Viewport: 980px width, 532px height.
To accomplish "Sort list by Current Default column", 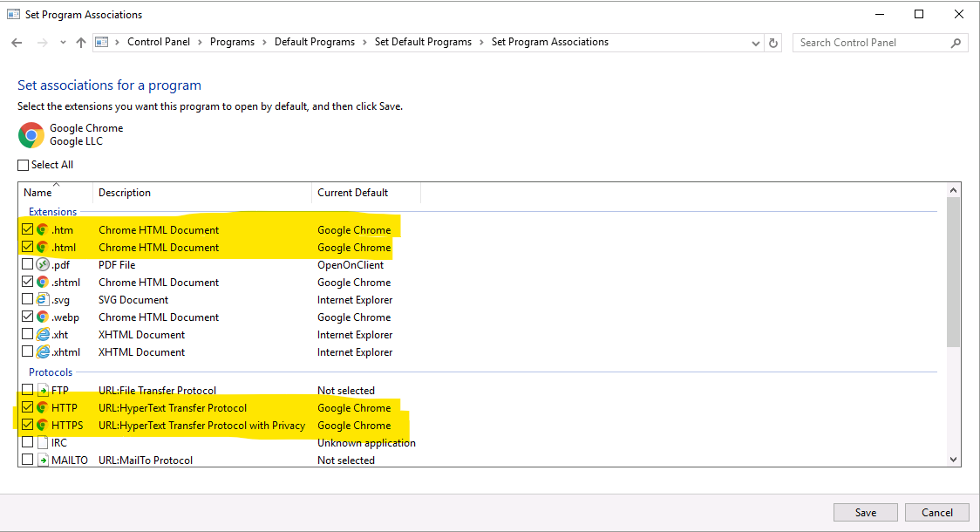I will click(366, 193).
